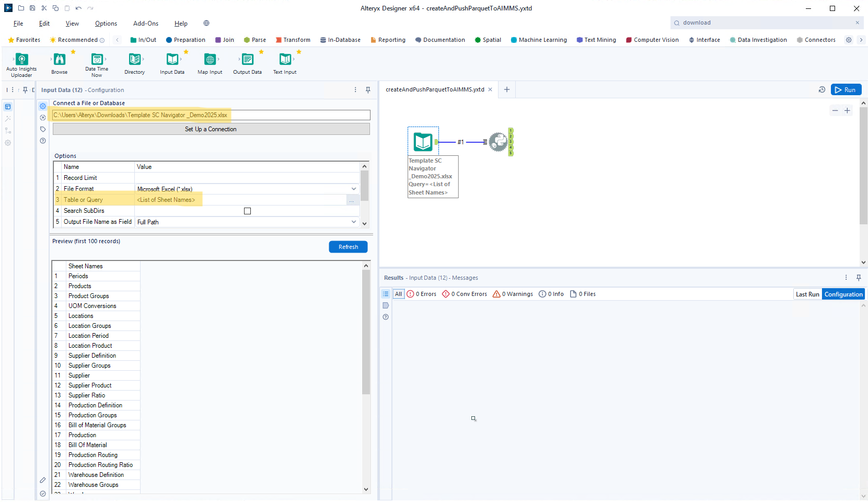Select the Directory tool icon
868x502 pixels.
pyautogui.click(x=134, y=59)
